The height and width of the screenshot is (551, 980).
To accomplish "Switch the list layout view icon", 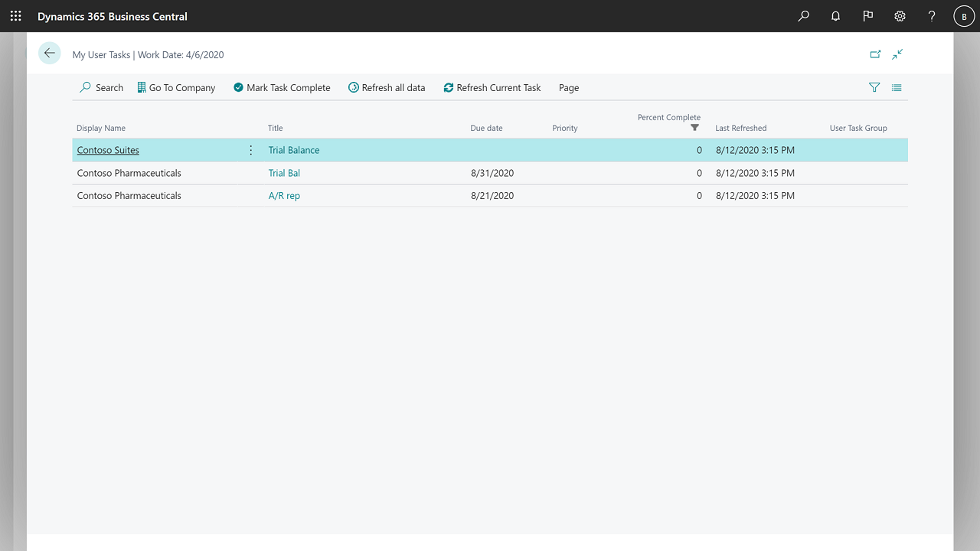I will tap(897, 87).
